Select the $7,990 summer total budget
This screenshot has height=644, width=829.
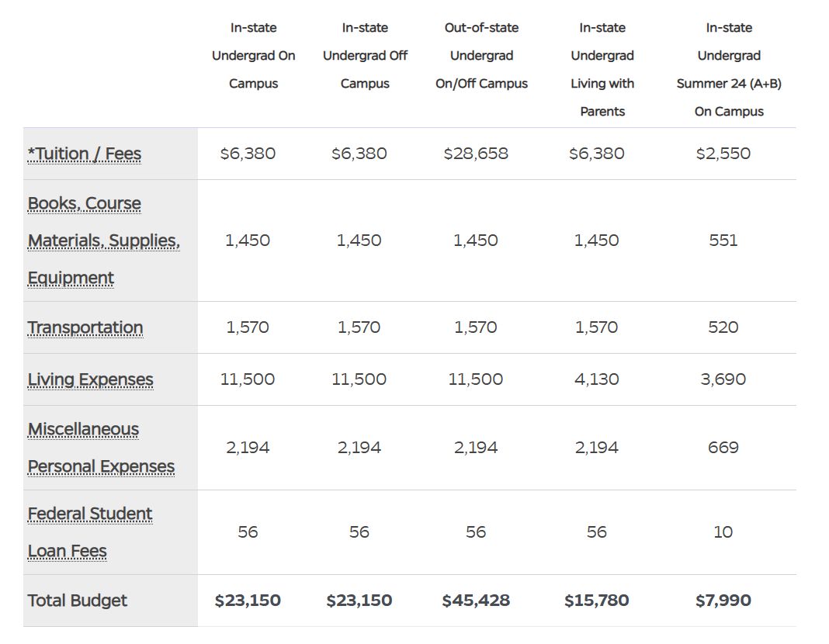723,601
